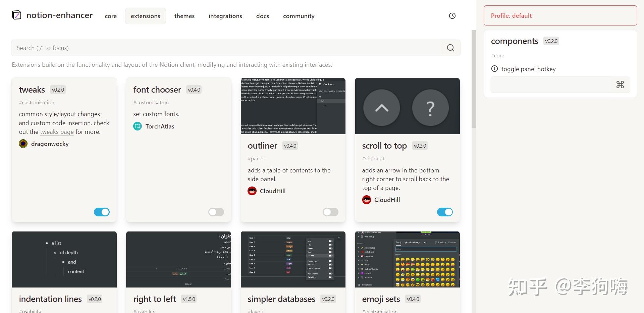This screenshot has height=313, width=644.
Task: Click the toggle panel hotkey input
Action: click(x=560, y=85)
